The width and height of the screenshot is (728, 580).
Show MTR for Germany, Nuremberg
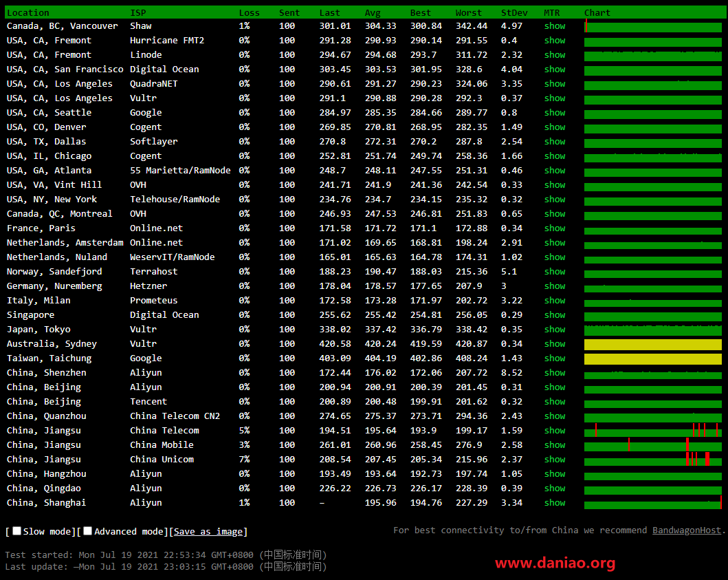(555, 286)
